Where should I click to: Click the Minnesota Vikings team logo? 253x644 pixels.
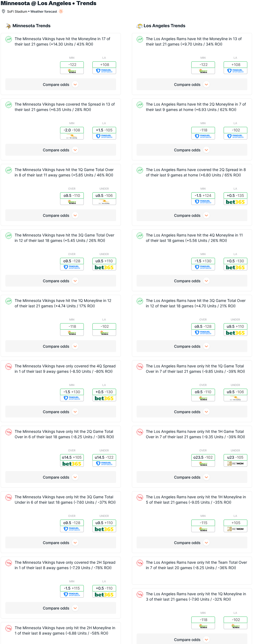click(x=8, y=26)
